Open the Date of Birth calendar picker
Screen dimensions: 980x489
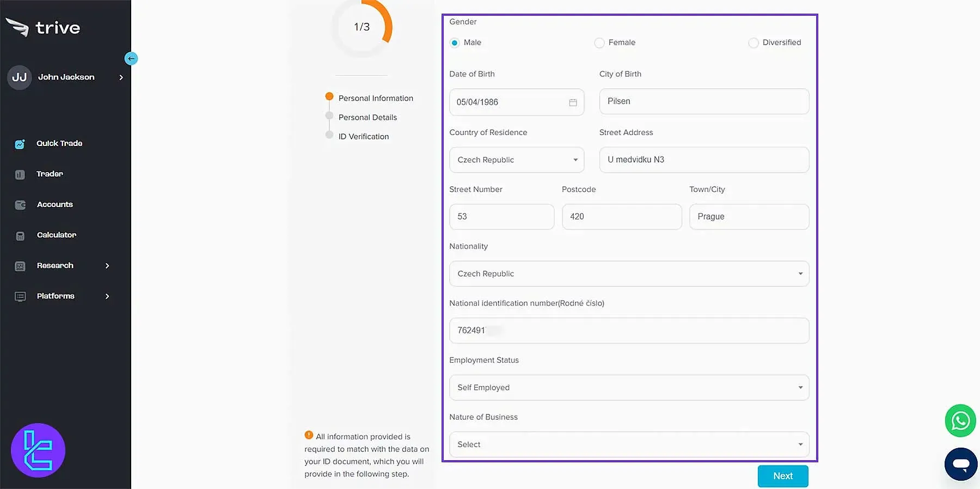coord(573,102)
